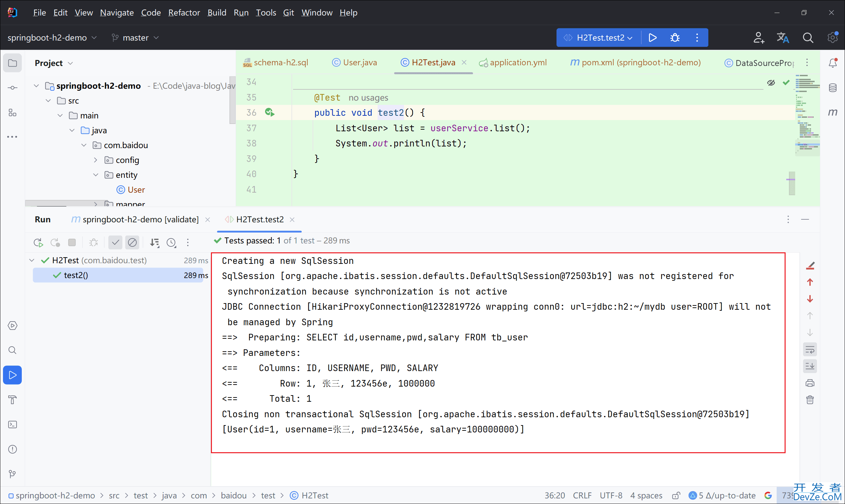Click project tree vertical scrollbar
The height and width of the screenshot is (504, 845).
pos(232,101)
